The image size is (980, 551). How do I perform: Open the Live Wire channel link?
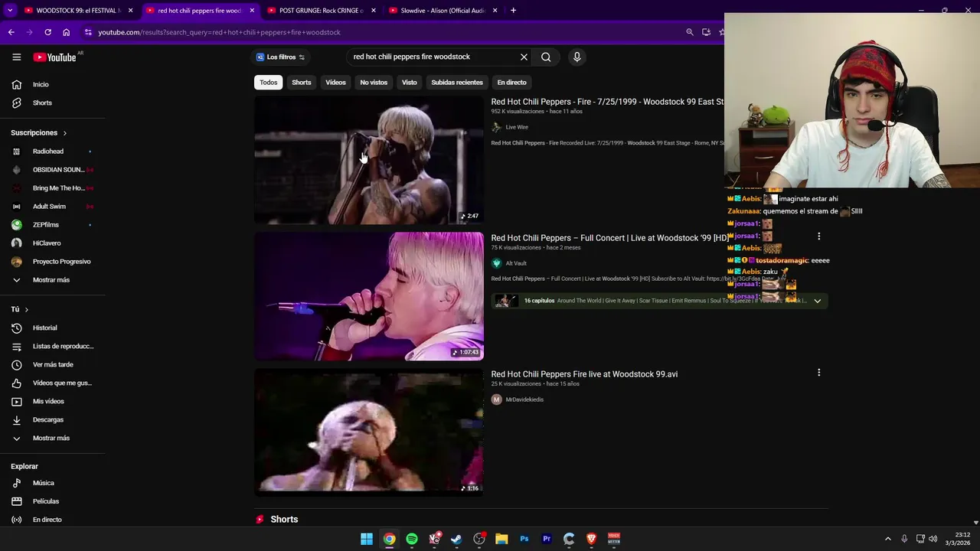(517, 127)
